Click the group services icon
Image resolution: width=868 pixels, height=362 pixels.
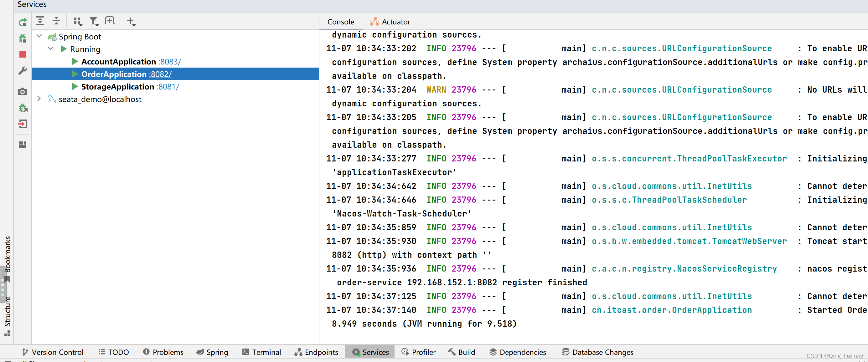(78, 22)
